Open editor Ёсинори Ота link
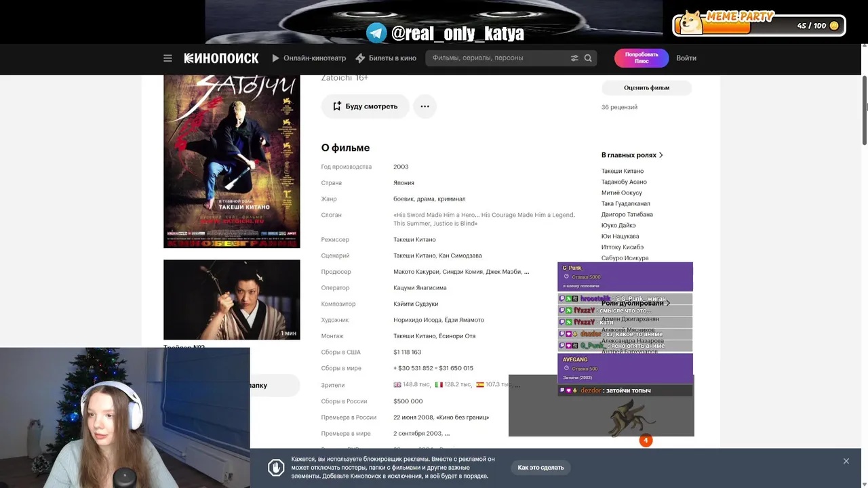The image size is (868, 488). coord(458,336)
